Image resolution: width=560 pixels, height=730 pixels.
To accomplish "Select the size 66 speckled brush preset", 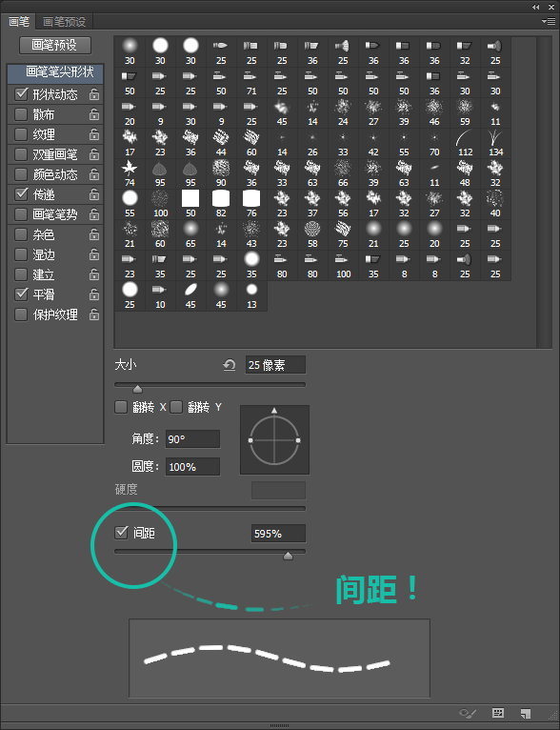I will tap(343, 174).
